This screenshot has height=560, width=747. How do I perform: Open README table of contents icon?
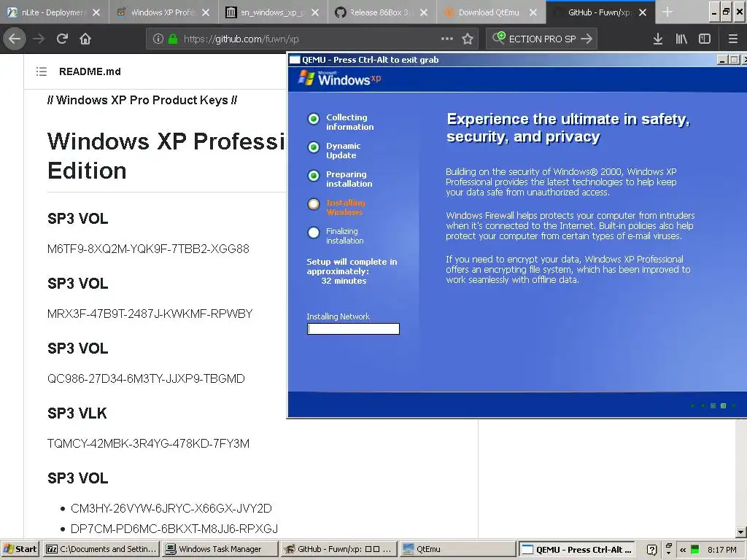(42, 71)
